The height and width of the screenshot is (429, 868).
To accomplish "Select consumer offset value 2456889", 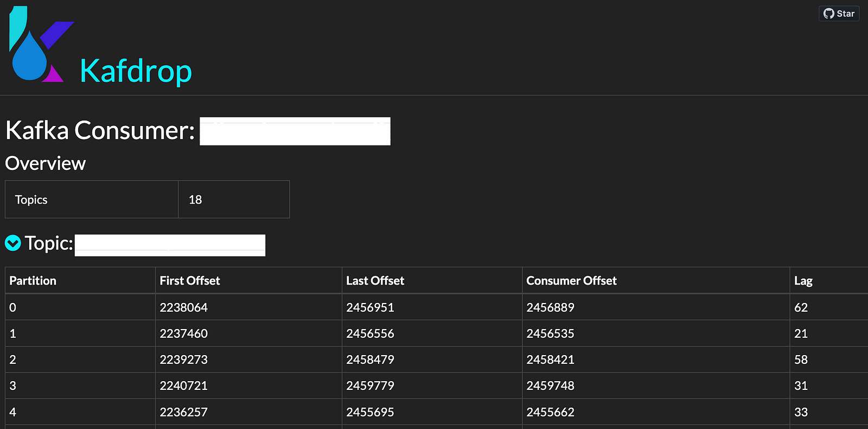I will click(x=551, y=307).
